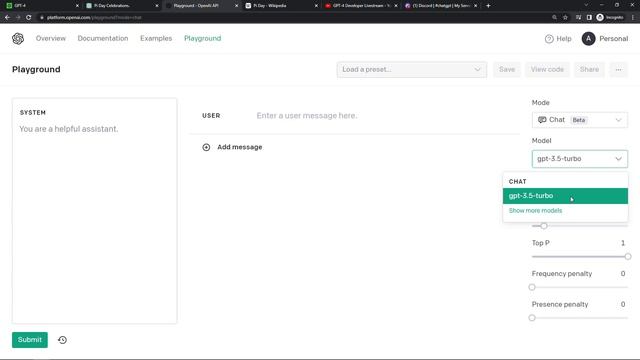
Task: Click the Save button
Action: click(507, 69)
